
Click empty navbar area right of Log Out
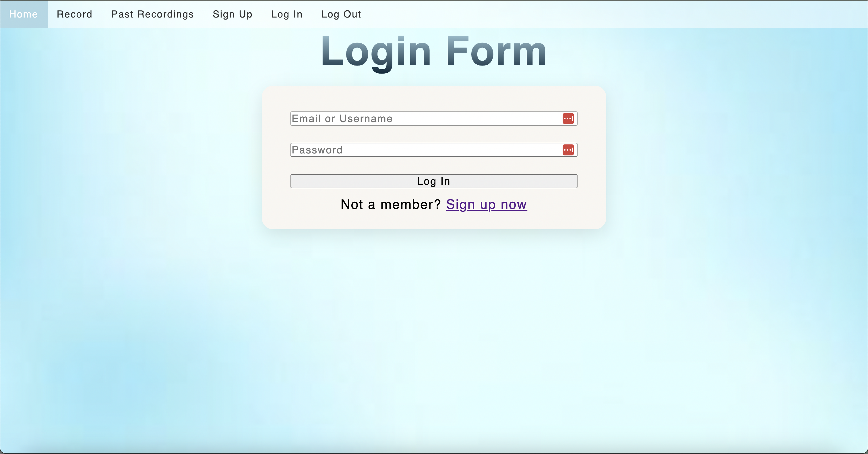[607, 14]
